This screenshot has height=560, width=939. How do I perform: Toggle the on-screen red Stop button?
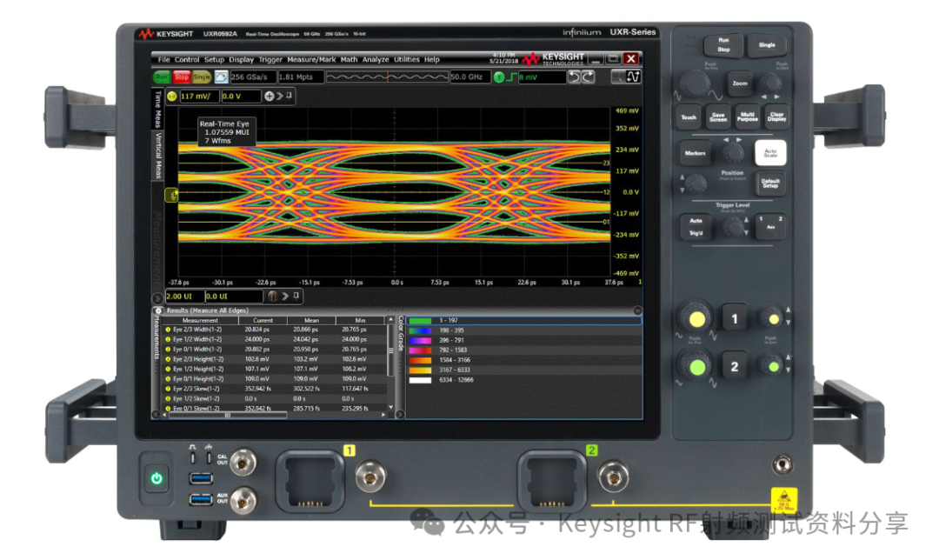tap(182, 77)
